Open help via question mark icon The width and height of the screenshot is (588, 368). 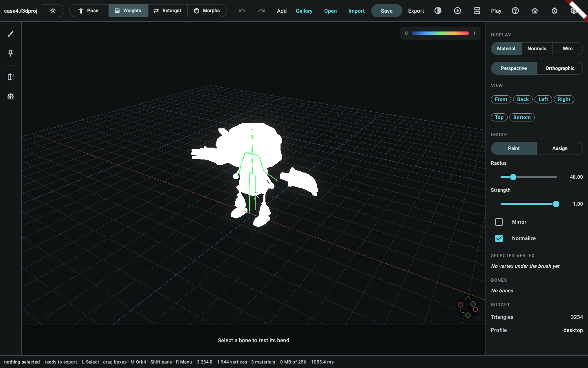pos(515,11)
